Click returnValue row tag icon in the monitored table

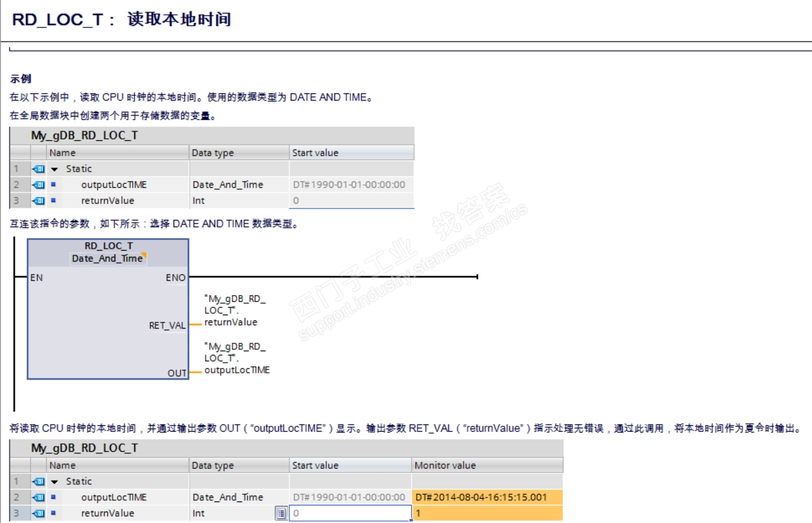click(38, 513)
